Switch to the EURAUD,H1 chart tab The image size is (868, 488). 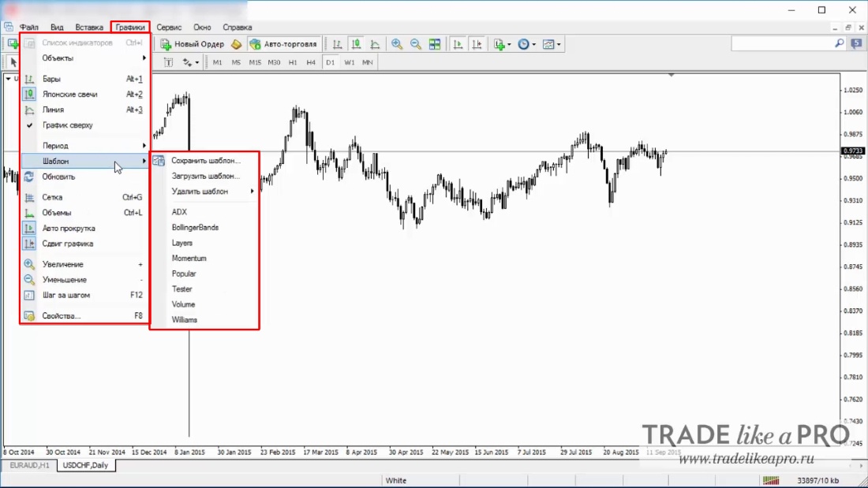pyautogui.click(x=29, y=465)
